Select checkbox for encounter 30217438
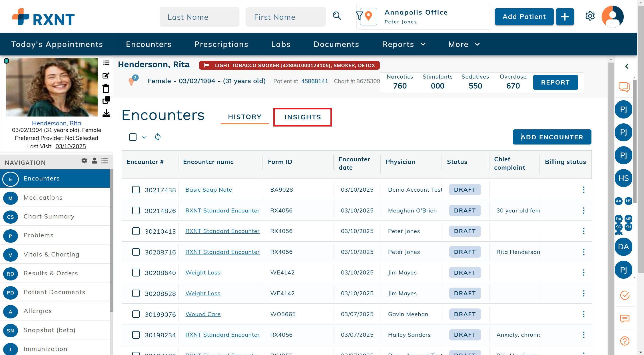This screenshot has width=644, height=355. click(x=136, y=190)
